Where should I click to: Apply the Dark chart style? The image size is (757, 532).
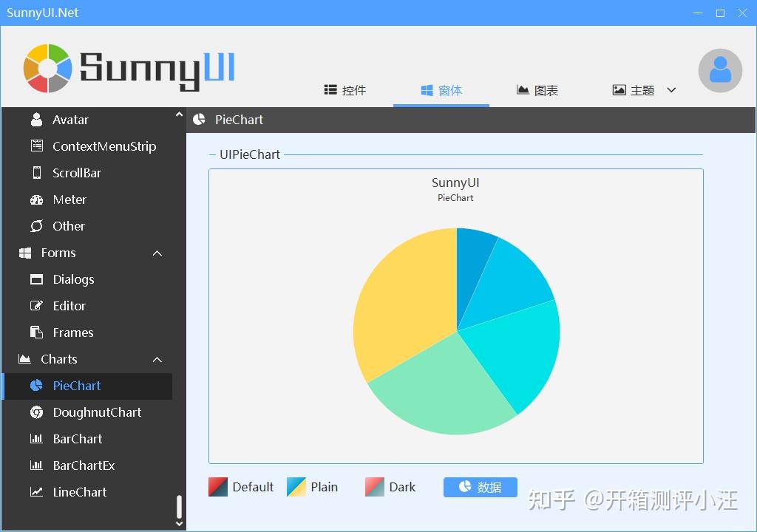(x=390, y=487)
